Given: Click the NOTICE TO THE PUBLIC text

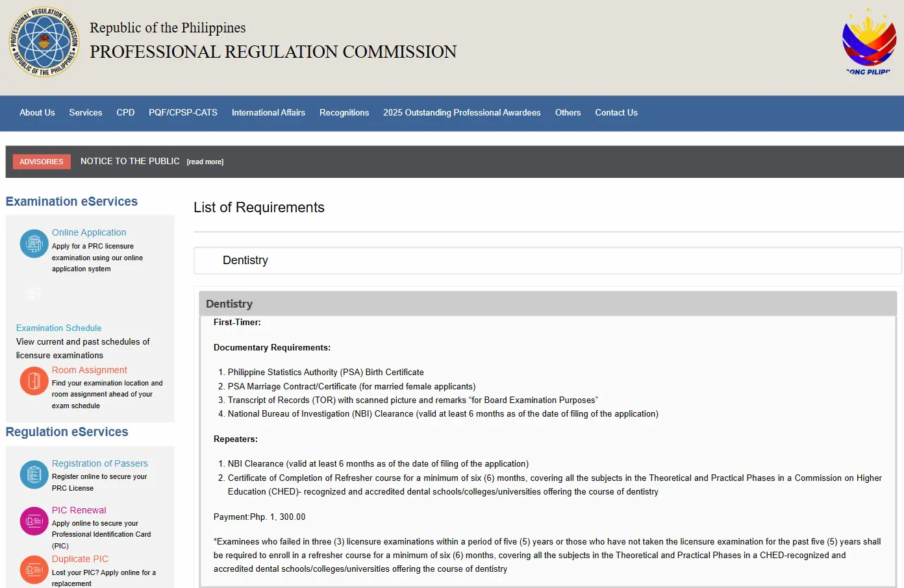Looking at the screenshot, I should click(x=130, y=161).
